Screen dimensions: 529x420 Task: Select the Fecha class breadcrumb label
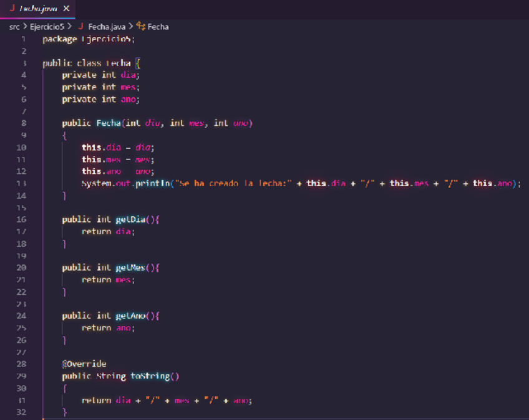pyautogui.click(x=158, y=27)
